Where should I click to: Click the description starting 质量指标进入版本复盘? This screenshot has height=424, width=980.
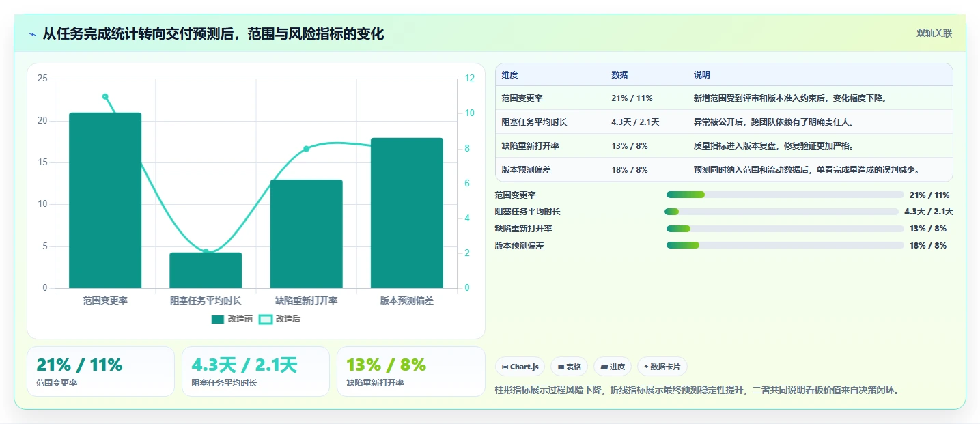[x=774, y=146]
